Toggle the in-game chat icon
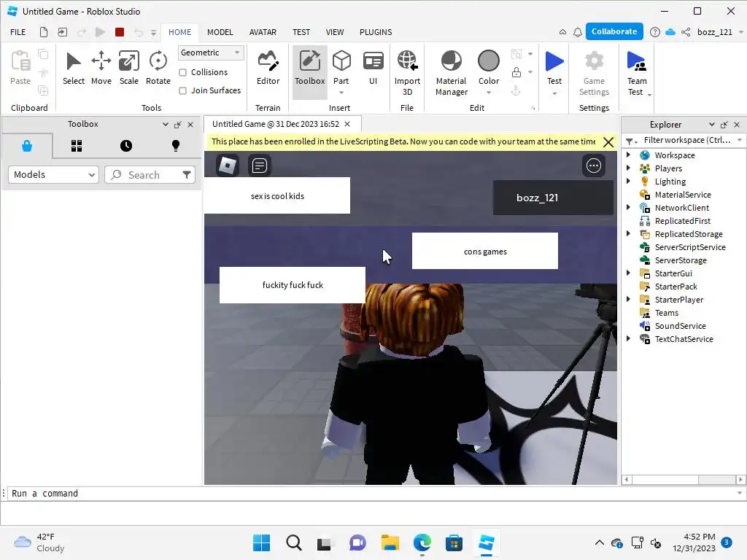 pyautogui.click(x=259, y=166)
